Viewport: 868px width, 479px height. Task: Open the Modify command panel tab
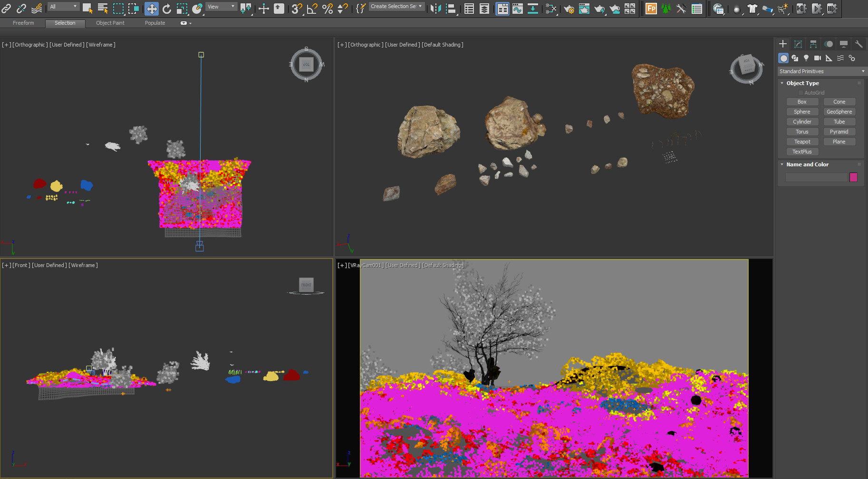click(x=798, y=44)
